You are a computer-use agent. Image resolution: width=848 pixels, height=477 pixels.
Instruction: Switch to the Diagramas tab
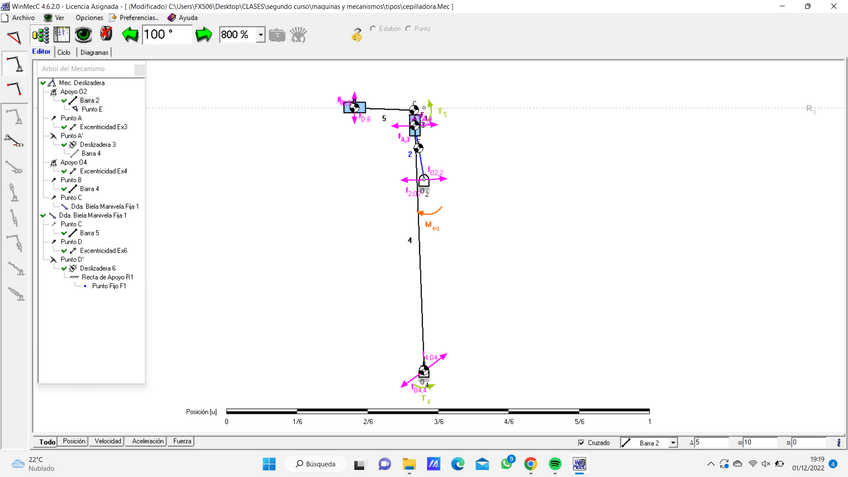[94, 52]
